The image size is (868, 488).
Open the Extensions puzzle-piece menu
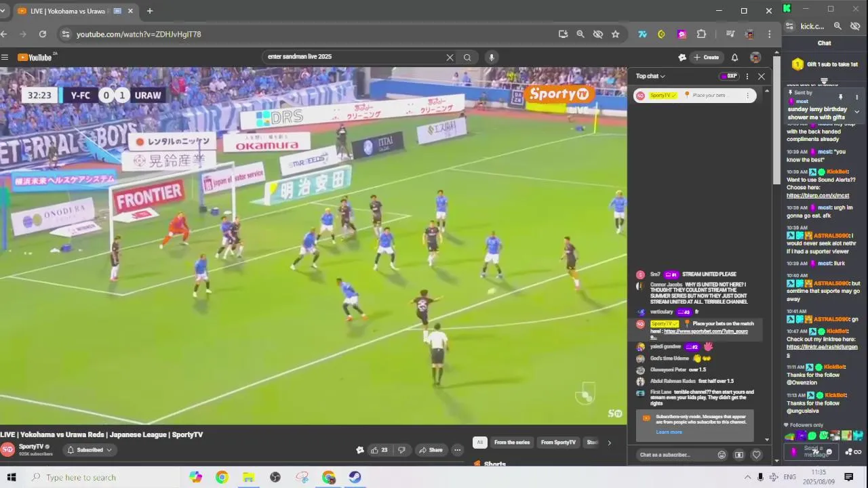(x=702, y=34)
